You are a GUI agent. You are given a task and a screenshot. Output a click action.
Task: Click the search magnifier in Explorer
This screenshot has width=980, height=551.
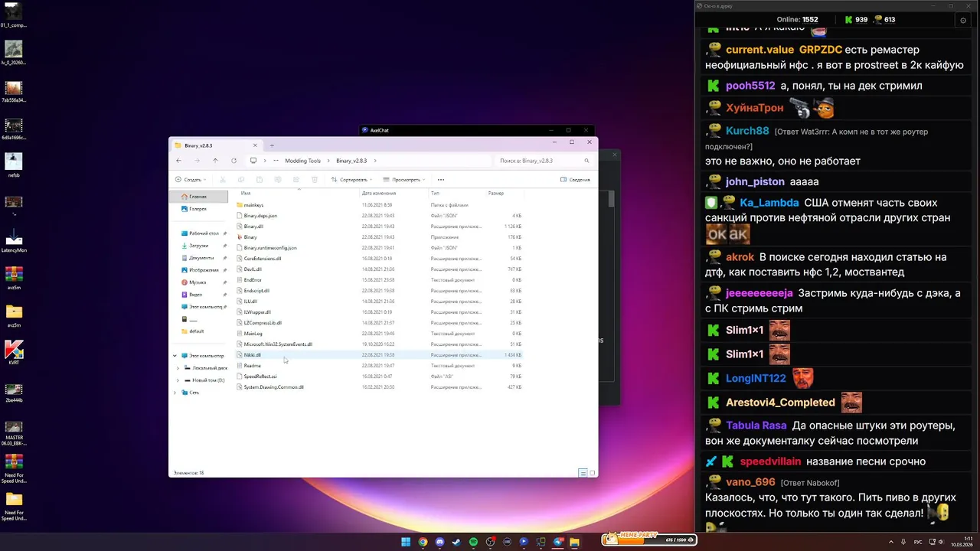(x=587, y=161)
